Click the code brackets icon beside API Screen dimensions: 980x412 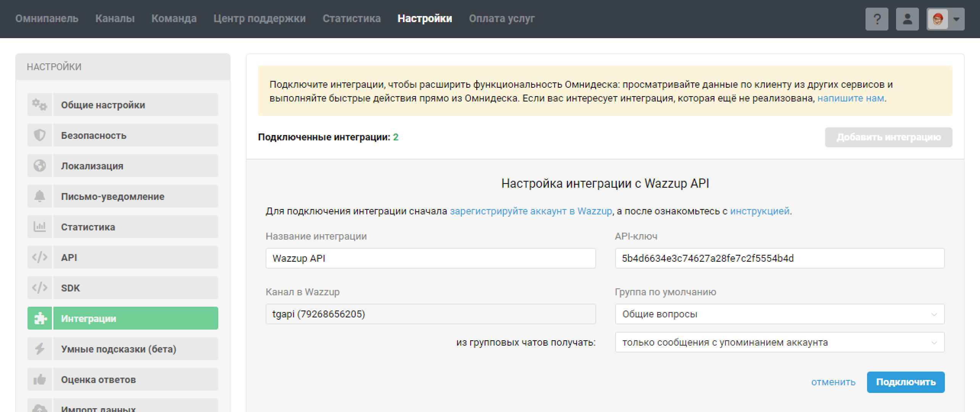pos(39,257)
